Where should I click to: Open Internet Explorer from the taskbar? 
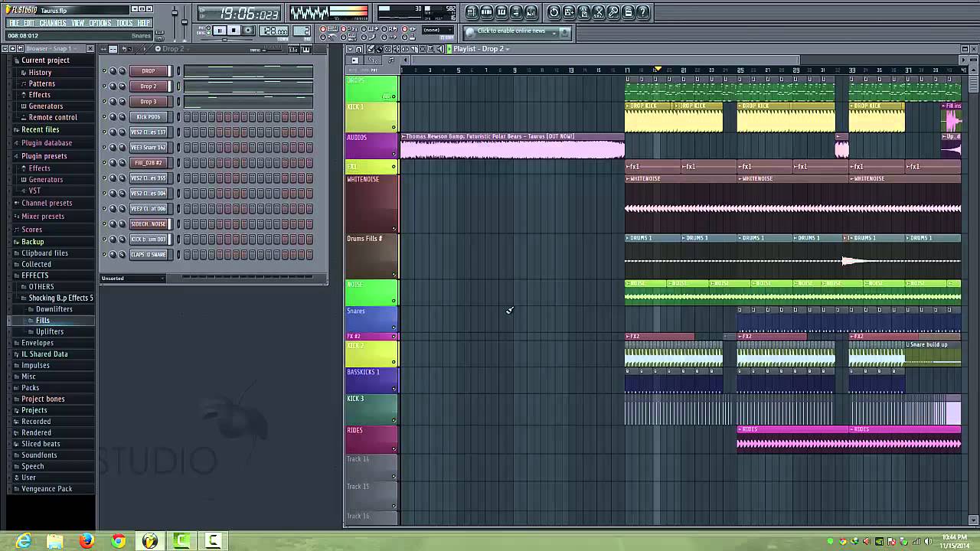click(24, 541)
